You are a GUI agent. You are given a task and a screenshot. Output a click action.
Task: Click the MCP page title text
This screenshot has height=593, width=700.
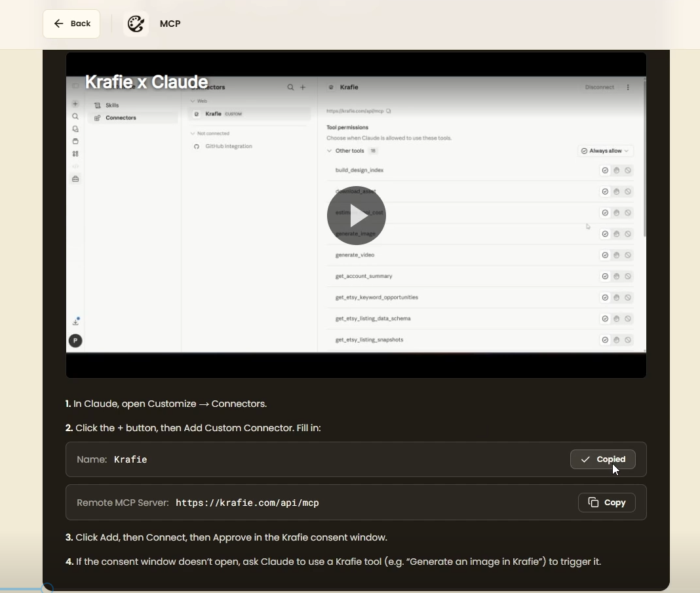pyautogui.click(x=170, y=24)
